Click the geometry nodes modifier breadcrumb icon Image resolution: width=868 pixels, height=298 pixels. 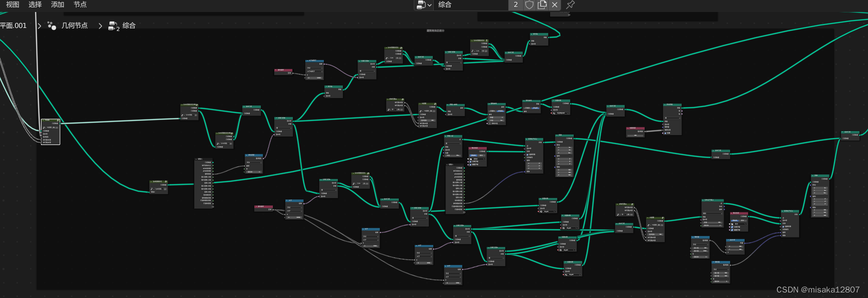pos(51,25)
